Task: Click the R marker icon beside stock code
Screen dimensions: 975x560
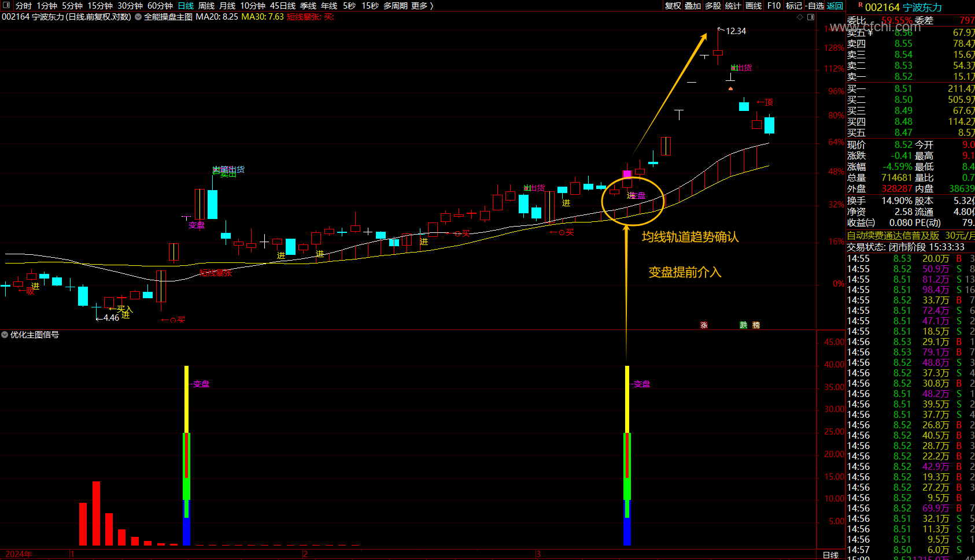Action: pyautogui.click(x=860, y=5)
